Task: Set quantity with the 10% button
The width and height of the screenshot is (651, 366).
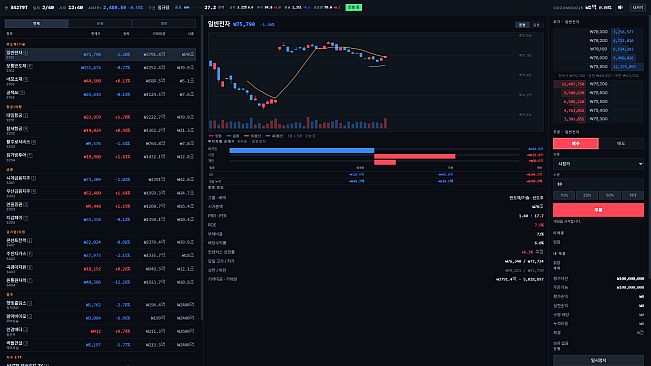Action: [x=564, y=195]
